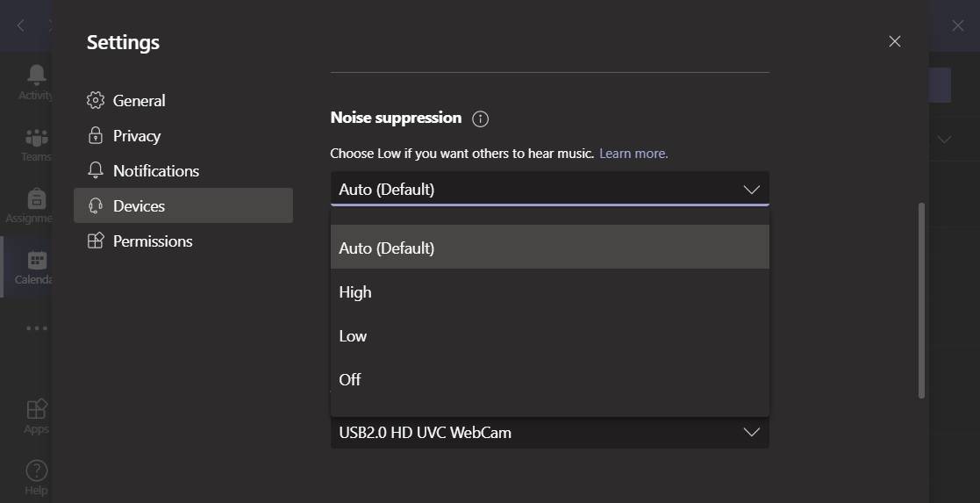This screenshot has width=980, height=503.
Task: Choose Auto (Default) from the list
Action: click(x=549, y=248)
